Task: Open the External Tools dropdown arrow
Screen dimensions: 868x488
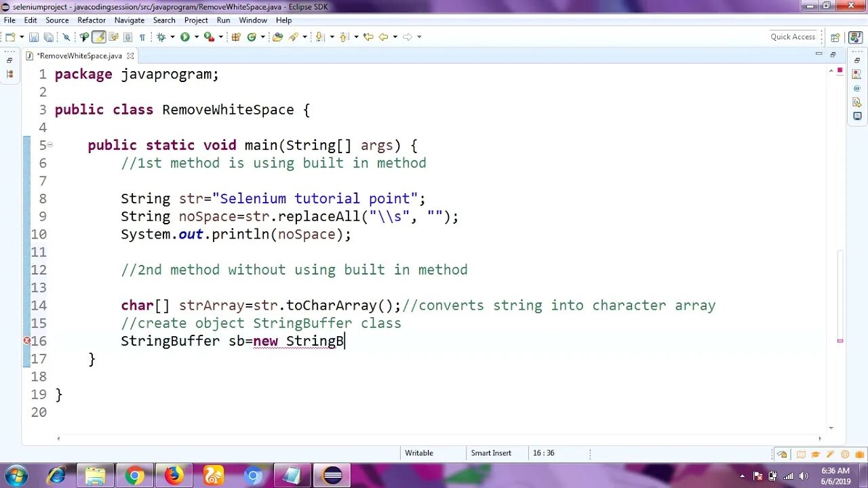Action: pyautogui.click(x=221, y=37)
